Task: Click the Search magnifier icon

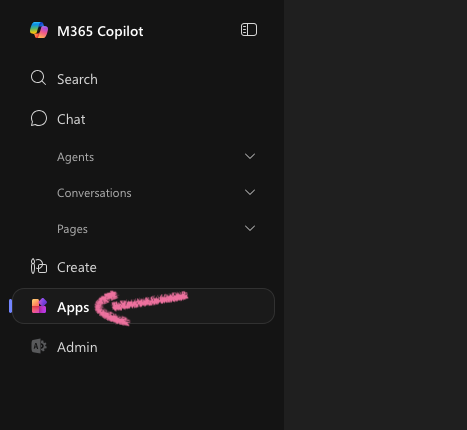Action: point(38,78)
